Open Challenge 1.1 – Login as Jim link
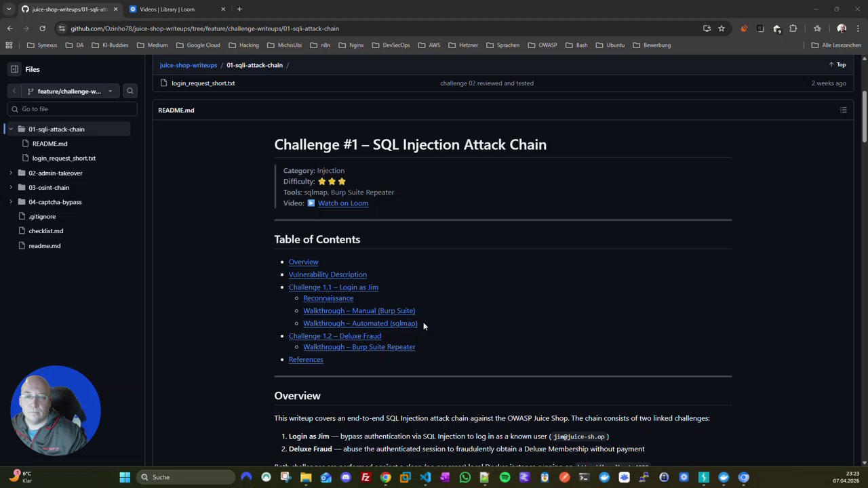The height and width of the screenshot is (488, 868). tap(334, 287)
